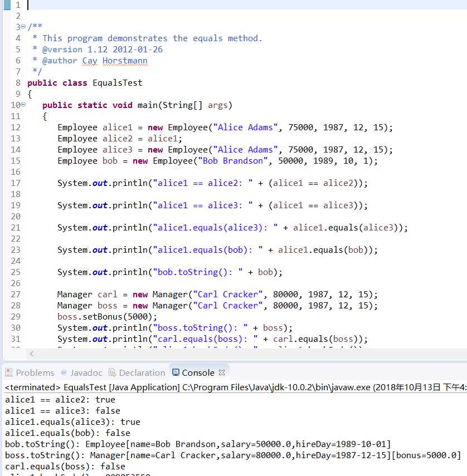Click the Javadoc @ icon
The image size is (467, 476).
coord(64,372)
